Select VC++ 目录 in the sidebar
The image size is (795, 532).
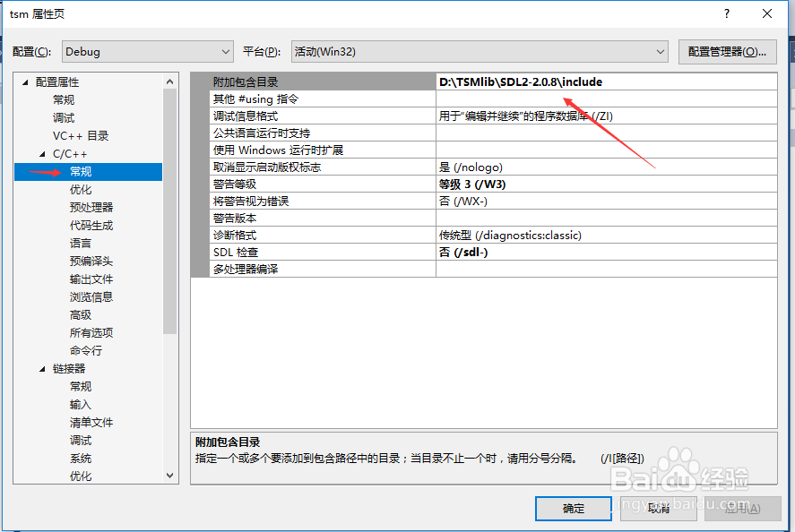[82, 134]
